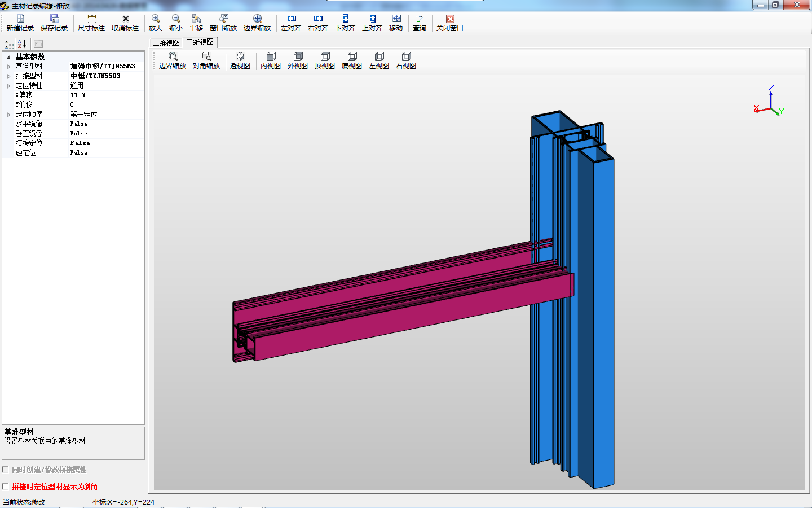Screen dimensions: 812x508
Task: Select the 尺寸标注 dimension tool
Action: tap(91, 23)
